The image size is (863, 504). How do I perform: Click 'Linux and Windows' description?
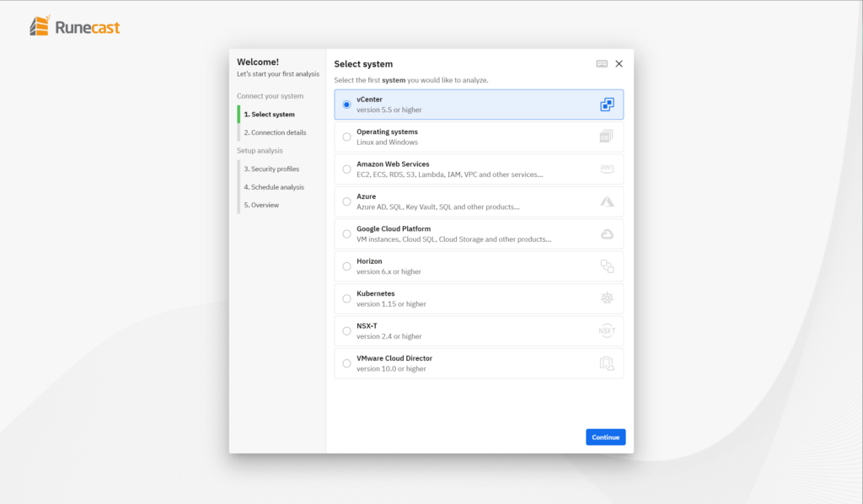click(x=387, y=142)
